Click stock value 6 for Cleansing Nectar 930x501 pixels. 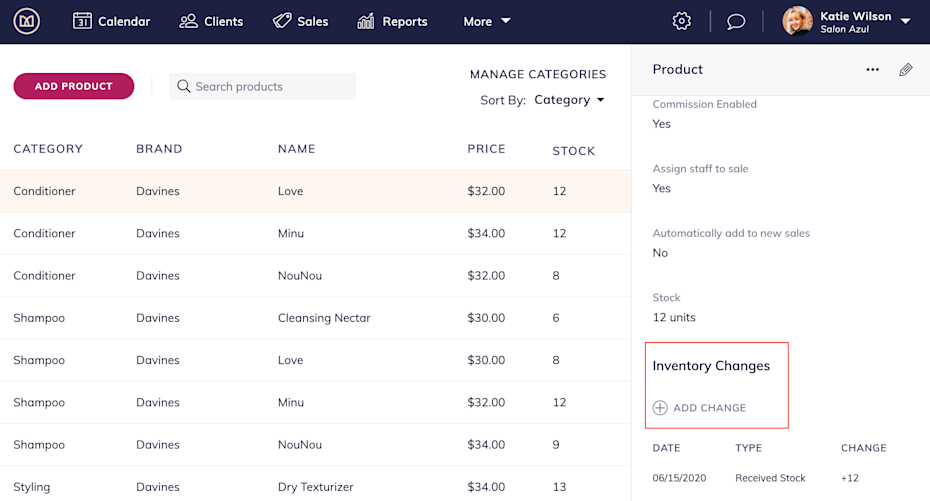pyautogui.click(x=556, y=318)
